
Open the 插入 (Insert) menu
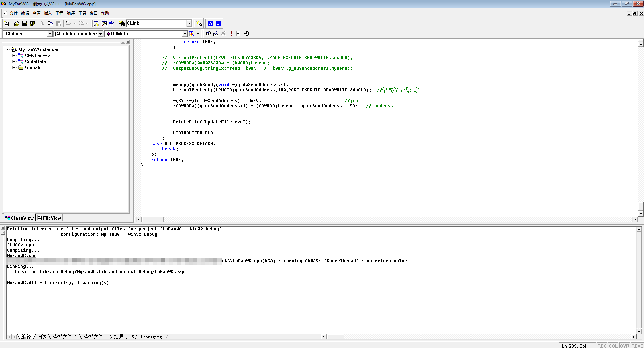[48, 13]
